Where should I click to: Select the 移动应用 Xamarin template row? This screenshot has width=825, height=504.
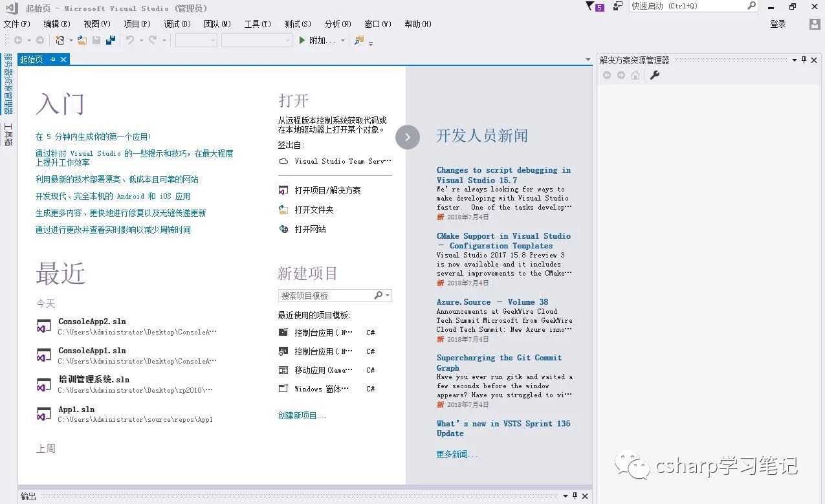point(327,370)
